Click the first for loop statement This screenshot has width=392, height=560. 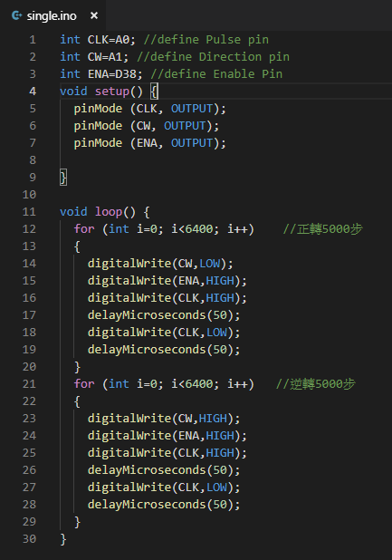164,229
